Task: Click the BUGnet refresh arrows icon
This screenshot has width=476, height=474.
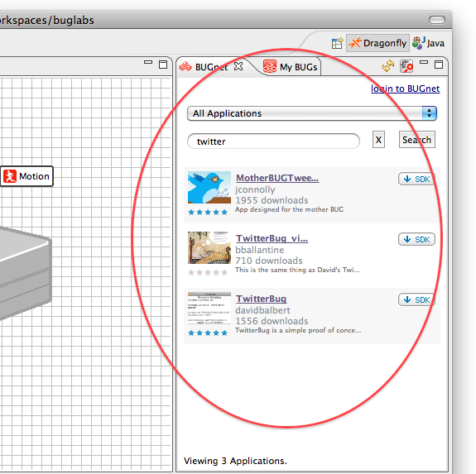Action: (x=388, y=66)
